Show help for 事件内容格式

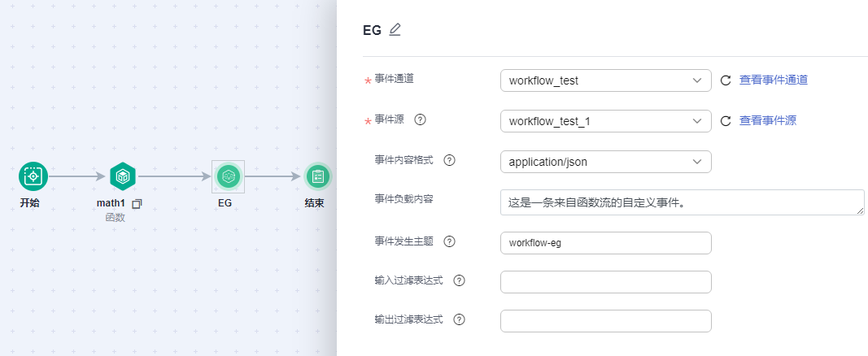449,160
